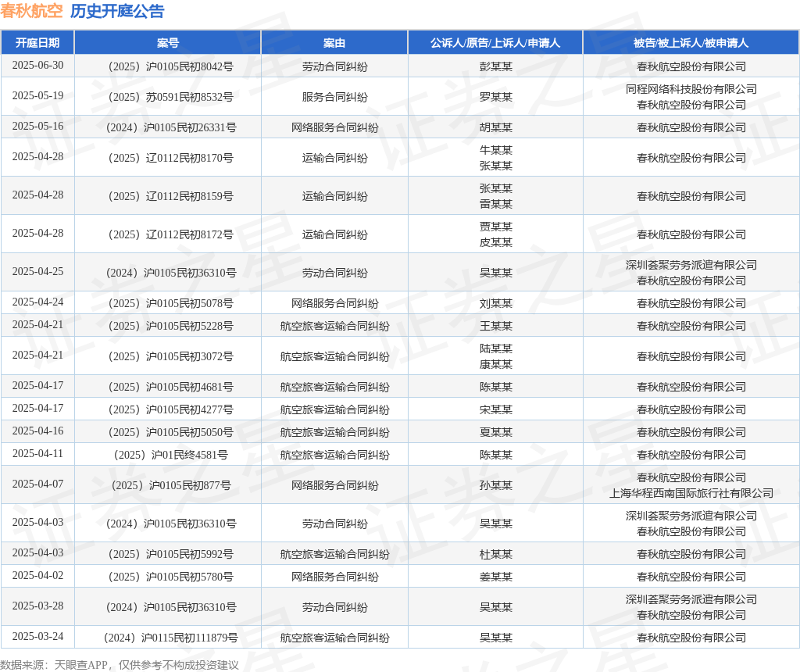Click the date 2025-03-28
The image size is (800, 672).
pyautogui.click(x=37, y=606)
